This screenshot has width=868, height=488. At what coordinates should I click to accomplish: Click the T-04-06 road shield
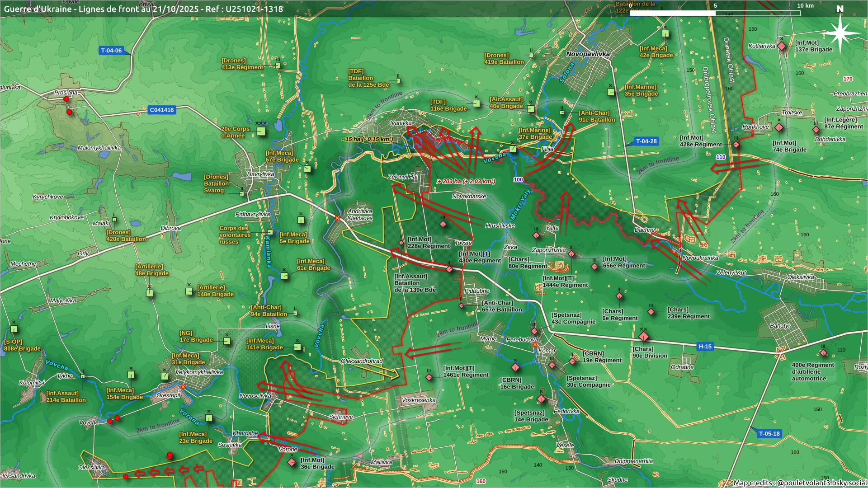(x=111, y=51)
